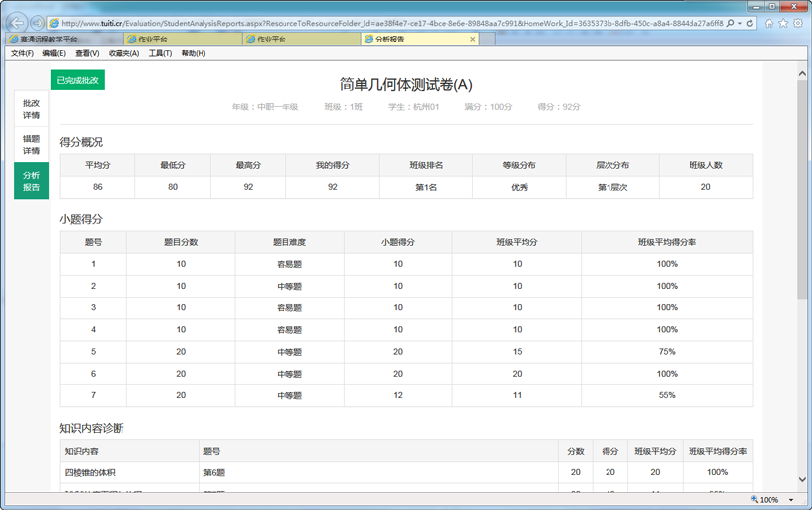Click the page scrollbar down arrow
This screenshot has width=812, height=510.
803,480
